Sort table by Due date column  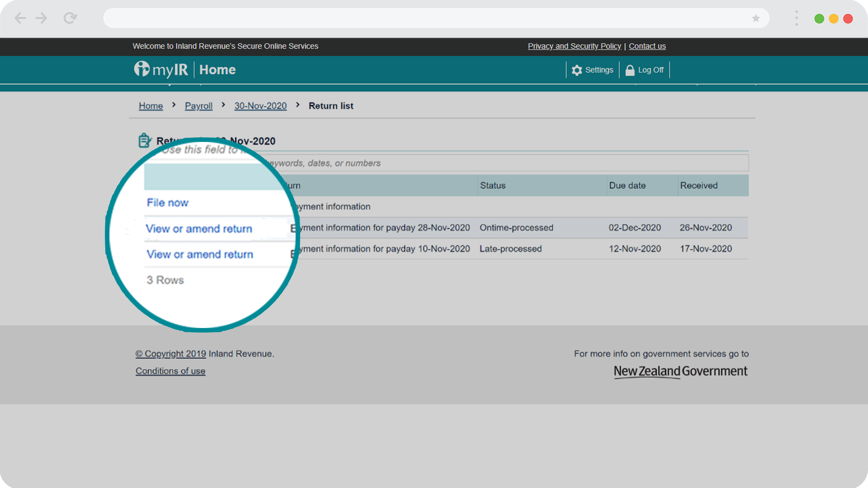click(x=627, y=186)
